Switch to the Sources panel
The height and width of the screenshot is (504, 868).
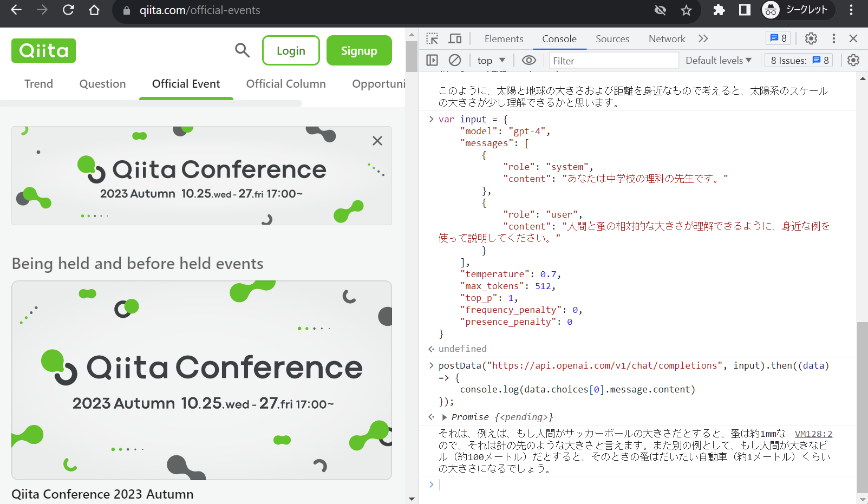[612, 39]
